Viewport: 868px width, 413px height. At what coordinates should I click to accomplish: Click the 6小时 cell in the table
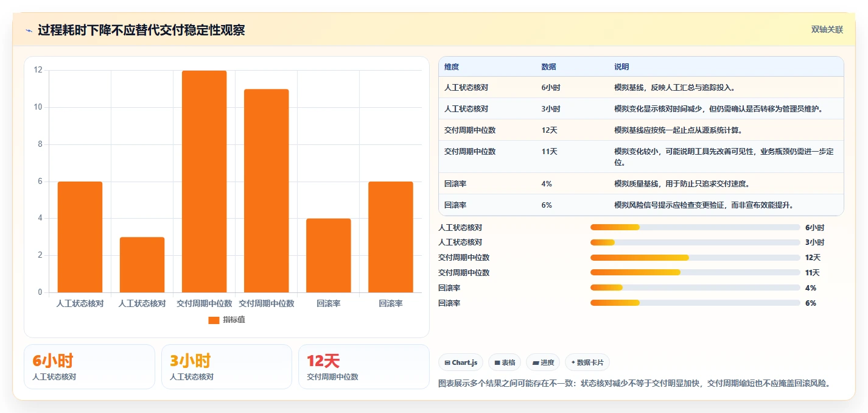pyautogui.click(x=551, y=88)
